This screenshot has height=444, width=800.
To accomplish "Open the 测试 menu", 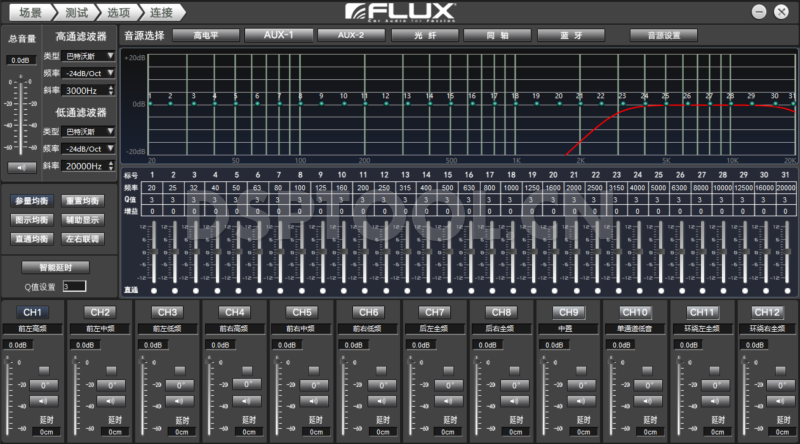I will click(77, 12).
